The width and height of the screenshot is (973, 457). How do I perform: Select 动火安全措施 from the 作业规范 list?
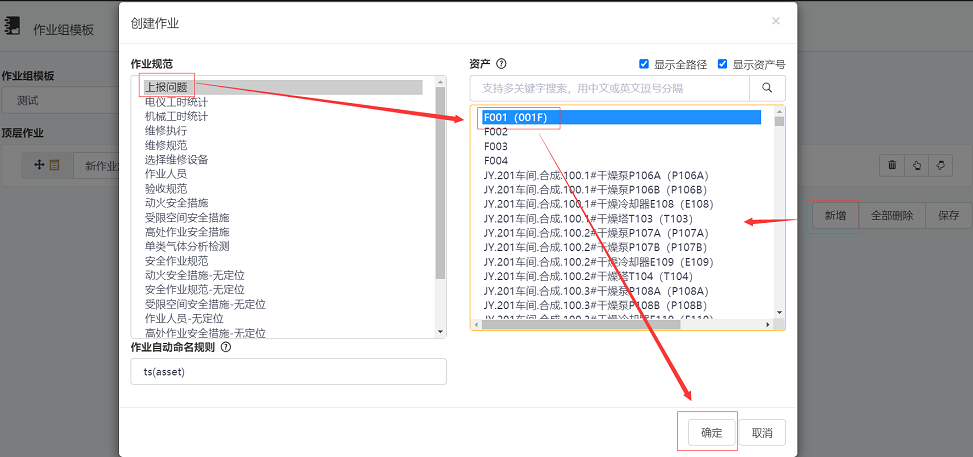pos(176,203)
